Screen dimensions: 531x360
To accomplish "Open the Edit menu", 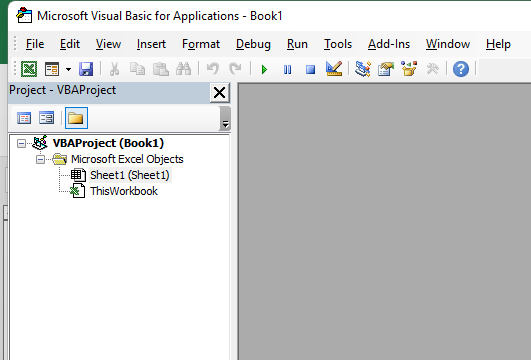I will point(70,44).
